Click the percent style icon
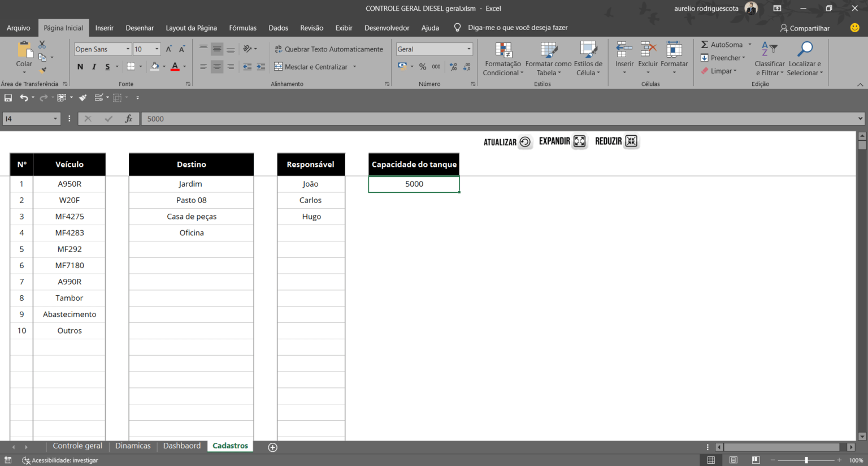Image resolution: width=868 pixels, height=466 pixels. (x=423, y=67)
